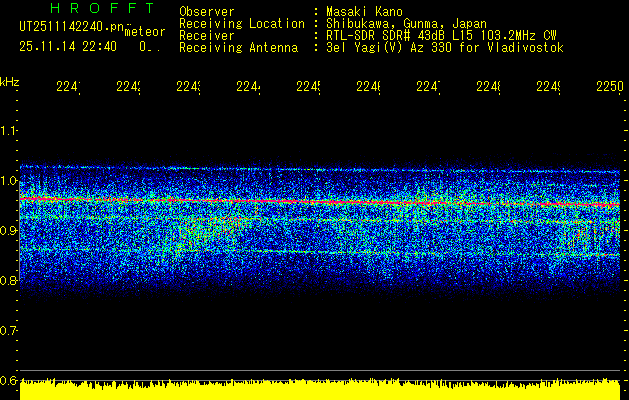Select the file name UT2511142240.pn
The height and width of the screenshot is (400, 629).
(71, 27)
